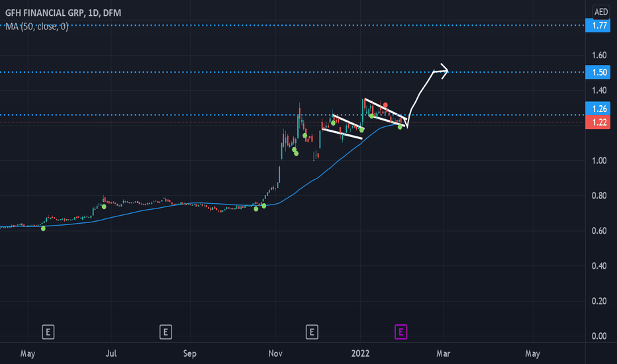
Task: Click the Sep label on time axis
Action: point(189,353)
